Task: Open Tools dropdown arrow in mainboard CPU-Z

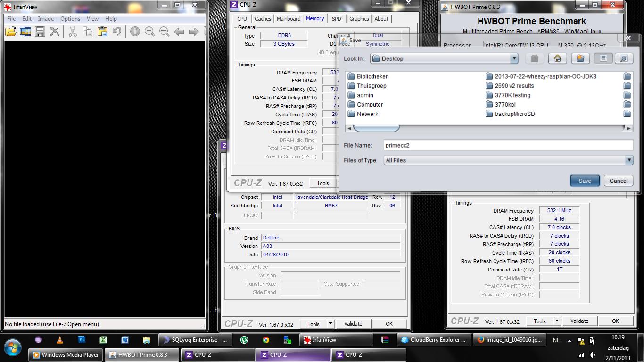Action: [330, 324]
